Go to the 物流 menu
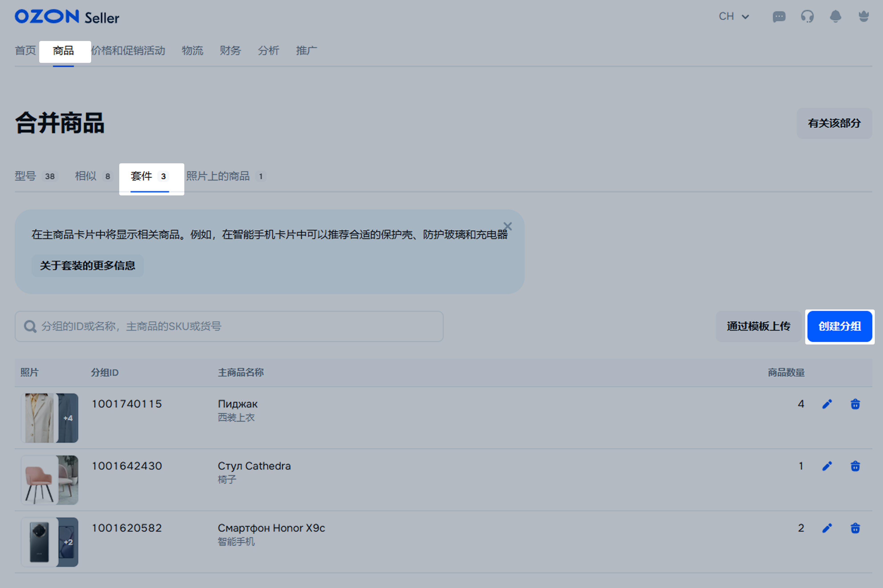This screenshot has width=883, height=588. 192,50
